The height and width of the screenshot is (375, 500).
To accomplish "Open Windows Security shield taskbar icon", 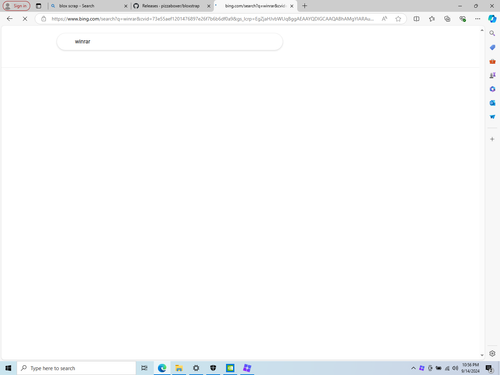I will click(213, 368).
